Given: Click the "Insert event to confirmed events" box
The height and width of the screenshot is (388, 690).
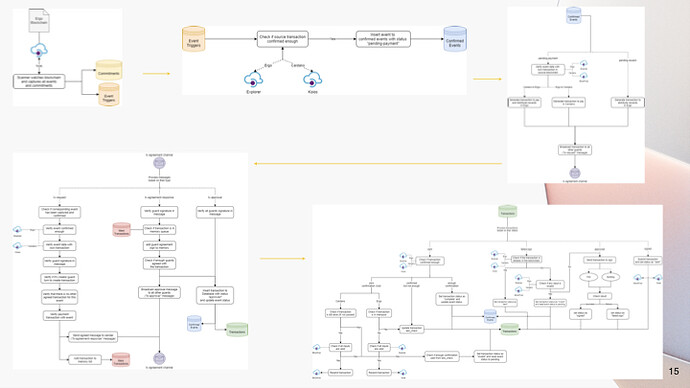Looking at the screenshot, I should 383,39.
